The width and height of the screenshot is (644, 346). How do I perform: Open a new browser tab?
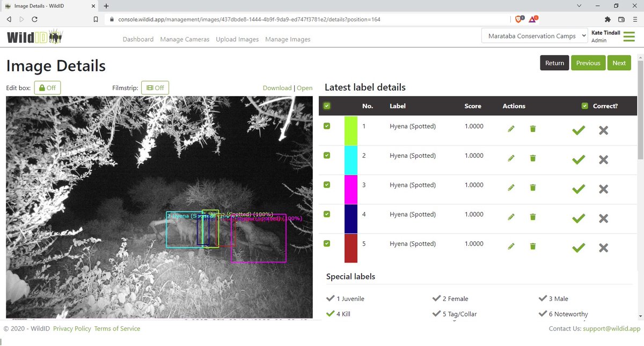[106, 6]
